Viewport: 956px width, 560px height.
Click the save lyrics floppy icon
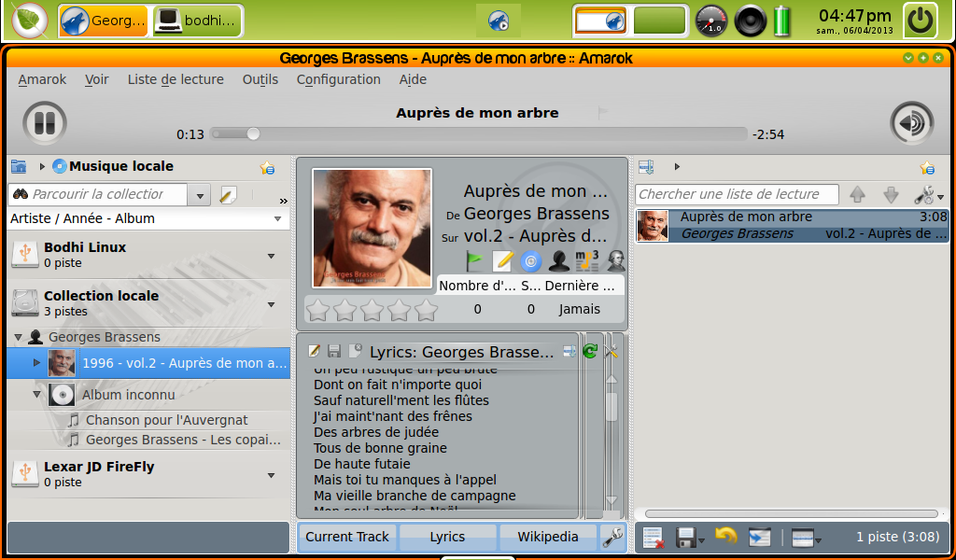tap(334, 351)
